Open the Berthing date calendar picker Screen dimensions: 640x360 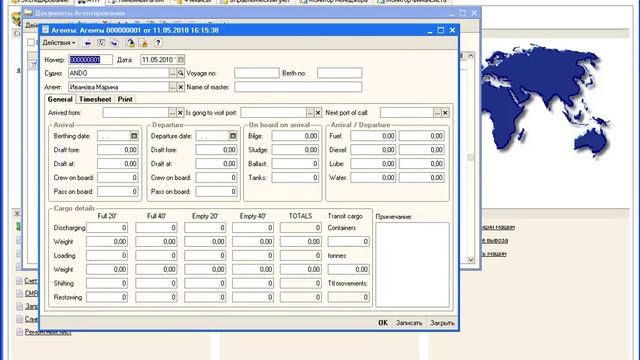coord(134,136)
